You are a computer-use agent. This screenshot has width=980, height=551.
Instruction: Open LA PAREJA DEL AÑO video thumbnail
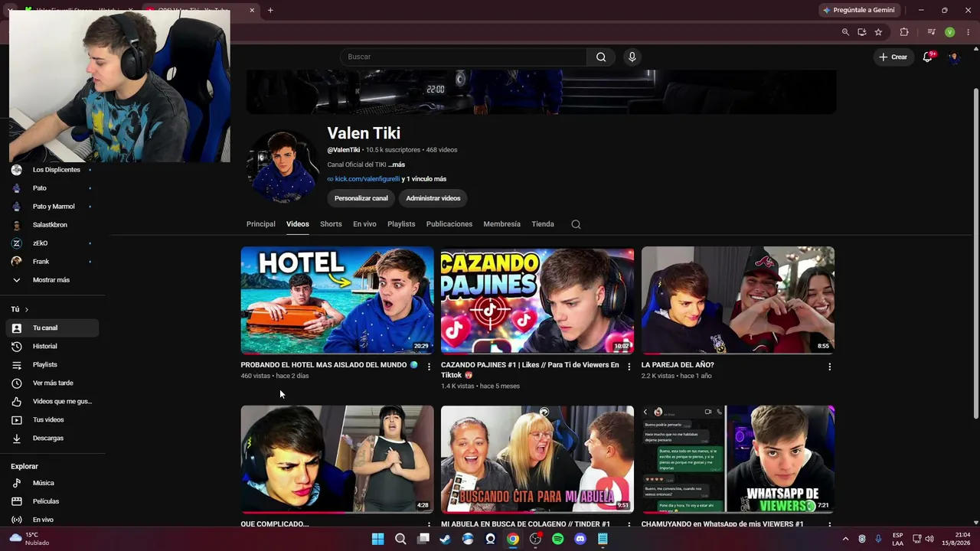pos(738,300)
